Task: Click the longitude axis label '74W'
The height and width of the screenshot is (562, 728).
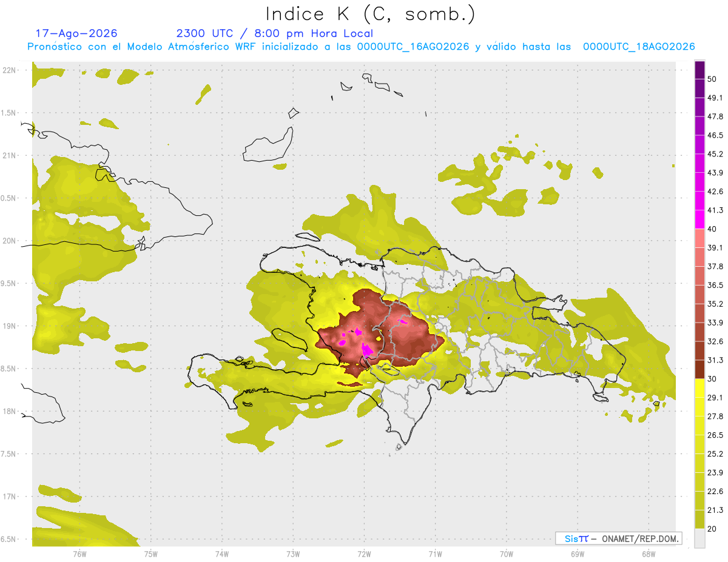Action: [221, 553]
